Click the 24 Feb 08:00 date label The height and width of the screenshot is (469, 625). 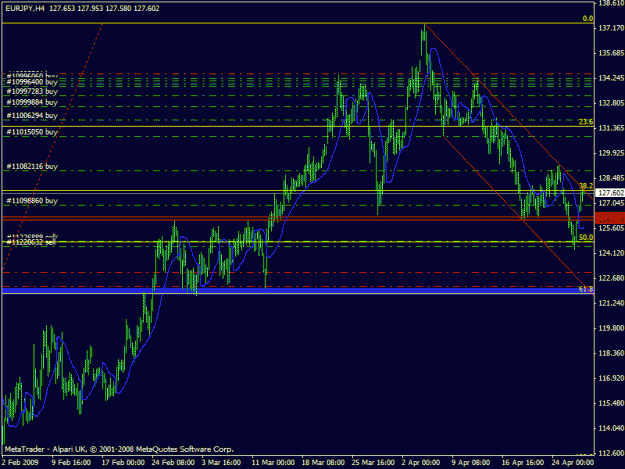click(173, 463)
